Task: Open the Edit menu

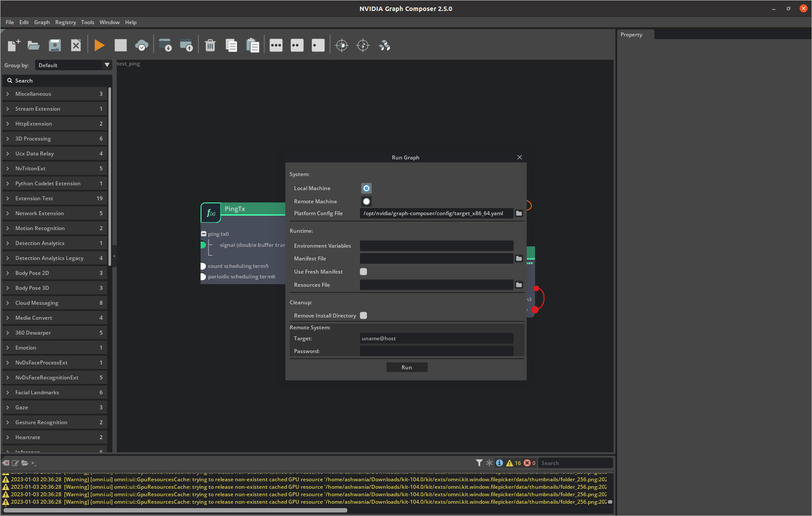Action: tap(24, 22)
